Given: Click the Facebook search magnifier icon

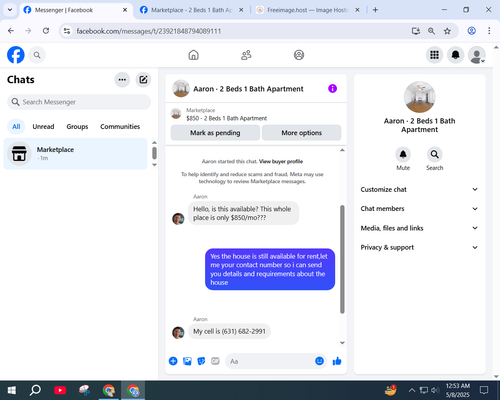Looking at the screenshot, I should tap(37, 55).
